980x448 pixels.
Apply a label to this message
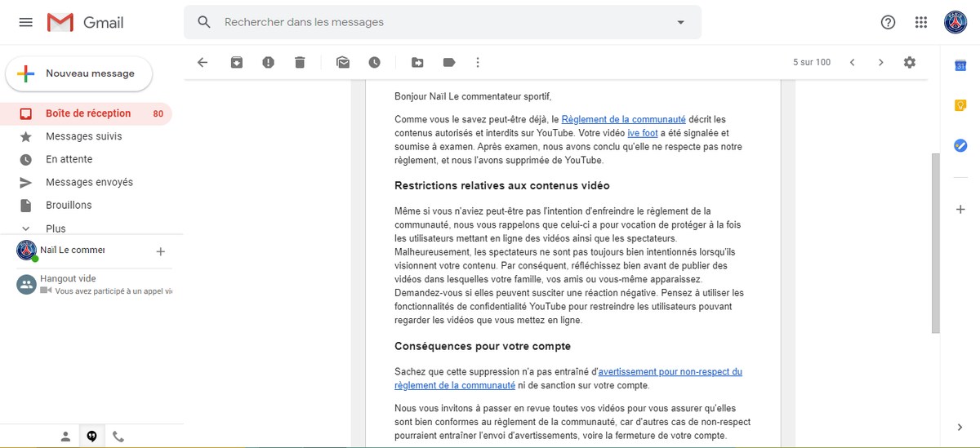point(448,62)
